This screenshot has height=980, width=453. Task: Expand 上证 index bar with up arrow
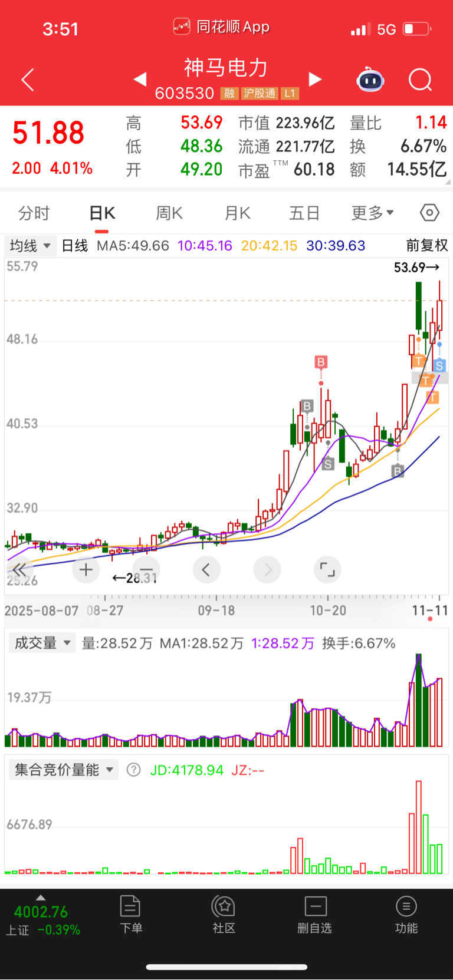[41, 897]
